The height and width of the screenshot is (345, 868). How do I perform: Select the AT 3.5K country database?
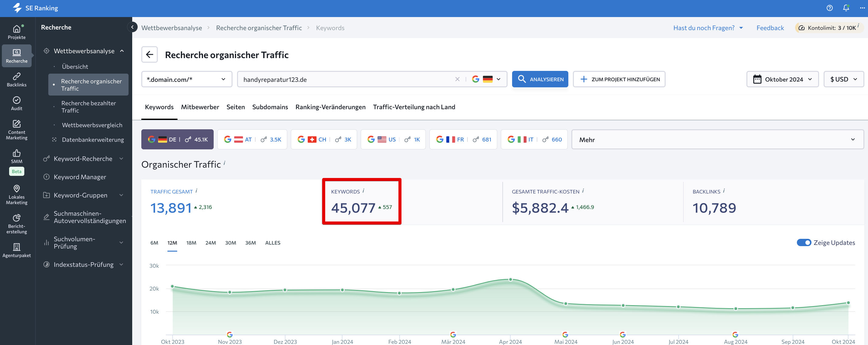tap(252, 139)
